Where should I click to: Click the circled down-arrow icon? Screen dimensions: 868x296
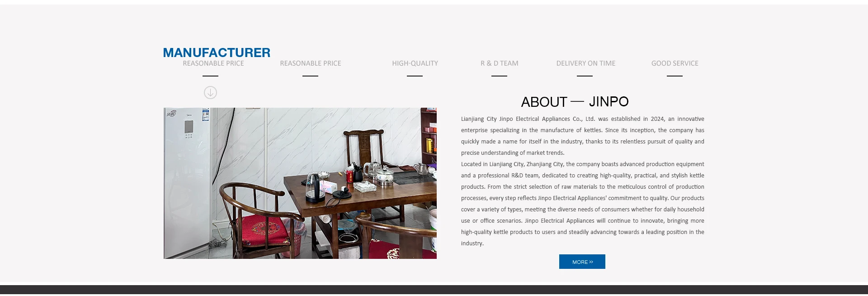pos(210,93)
